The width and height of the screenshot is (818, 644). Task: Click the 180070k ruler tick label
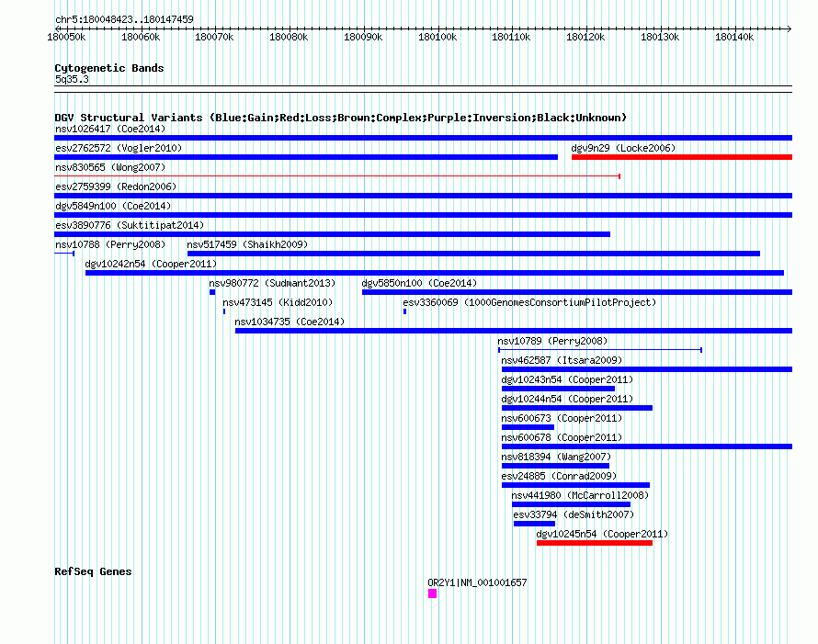[x=214, y=37]
